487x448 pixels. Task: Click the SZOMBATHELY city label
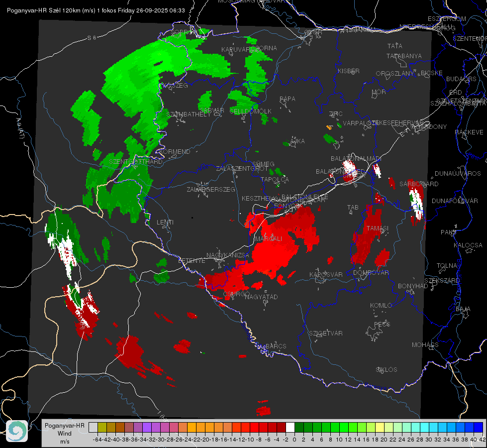coord(189,114)
